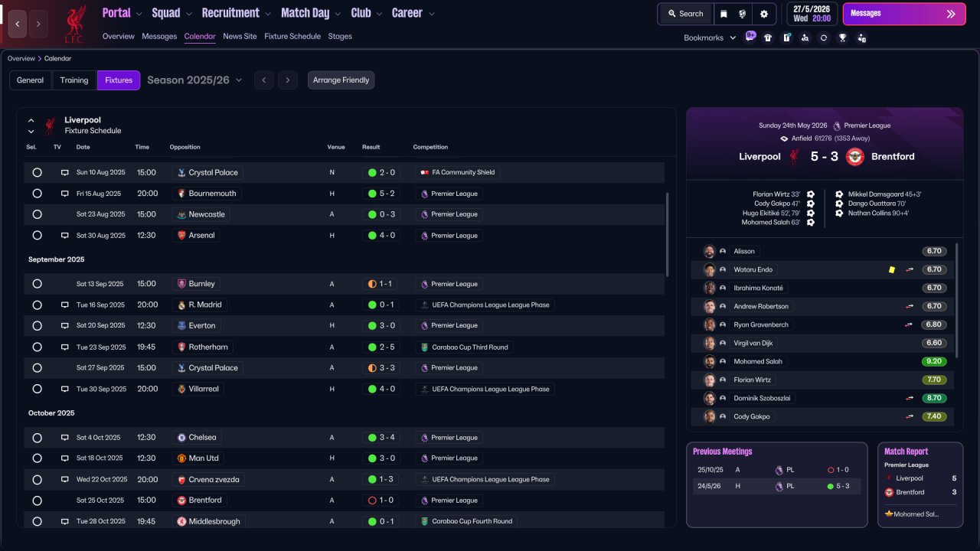Image resolution: width=980 pixels, height=551 pixels.
Task: Click the Overview breadcrumb link
Action: (21, 58)
